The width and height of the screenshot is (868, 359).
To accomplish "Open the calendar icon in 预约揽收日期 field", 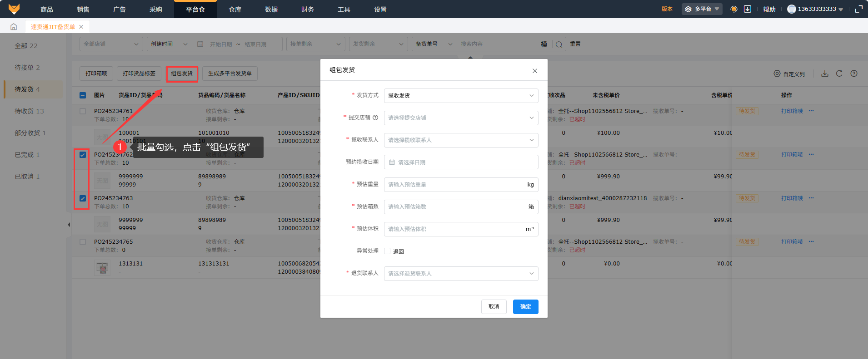I will pos(392,162).
